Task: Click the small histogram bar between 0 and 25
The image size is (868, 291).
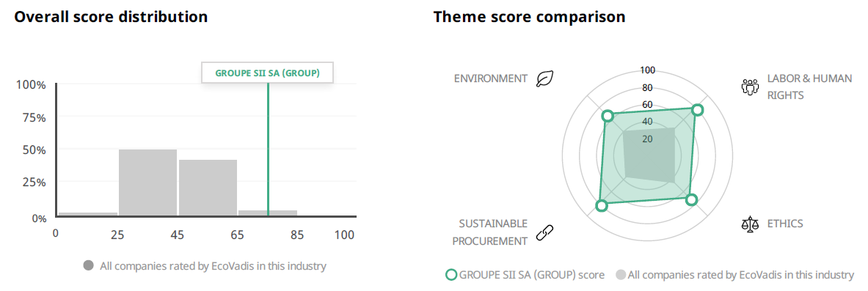Action: tap(88, 214)
